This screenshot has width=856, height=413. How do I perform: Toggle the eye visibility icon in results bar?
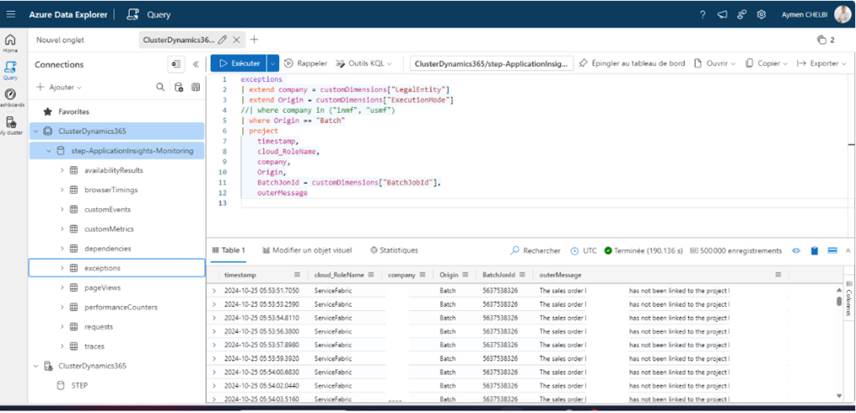pos(796,251)
